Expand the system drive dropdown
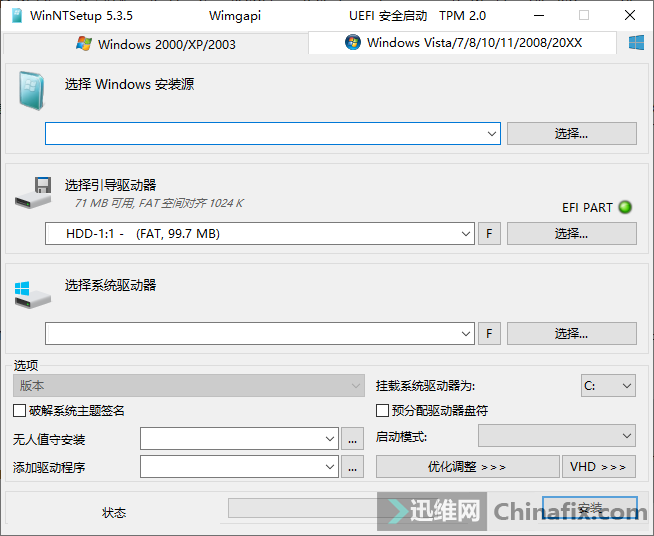Image resolution: width=654 pixels, height=536 pixels. click(x=465, y=334)
